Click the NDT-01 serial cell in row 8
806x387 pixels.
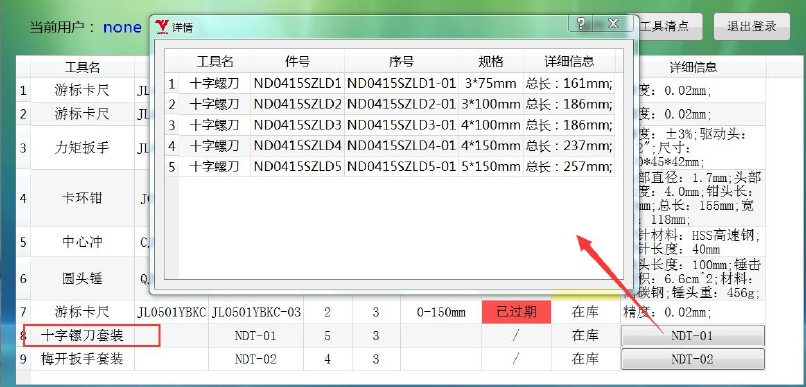pyautogui.click(x=256, y=336)
